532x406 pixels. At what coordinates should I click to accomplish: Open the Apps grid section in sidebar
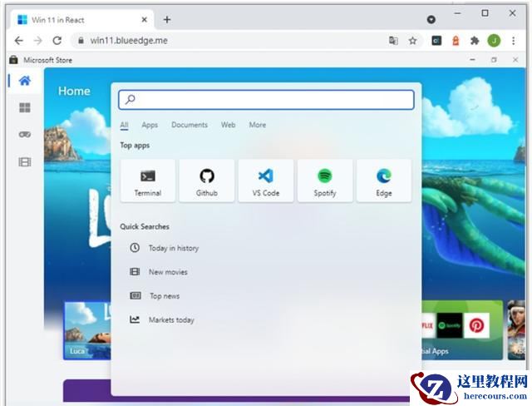click(x=25, y=108)
